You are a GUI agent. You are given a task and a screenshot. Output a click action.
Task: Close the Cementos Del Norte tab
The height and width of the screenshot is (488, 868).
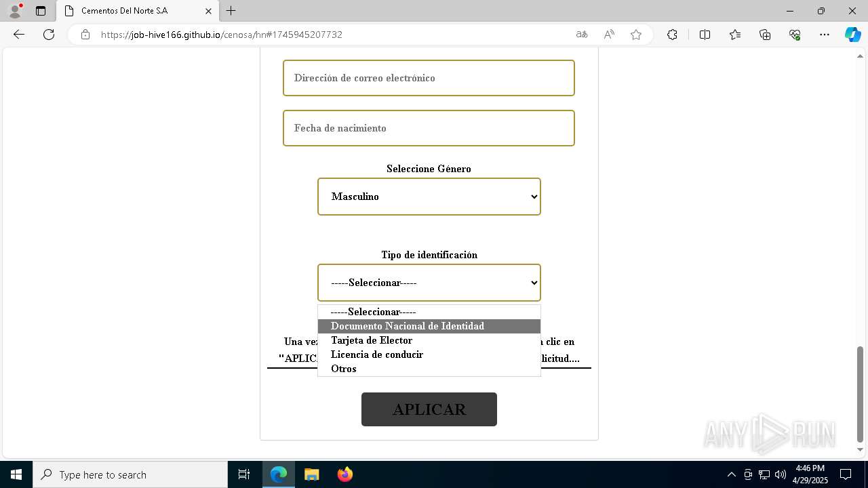(209, 11)
